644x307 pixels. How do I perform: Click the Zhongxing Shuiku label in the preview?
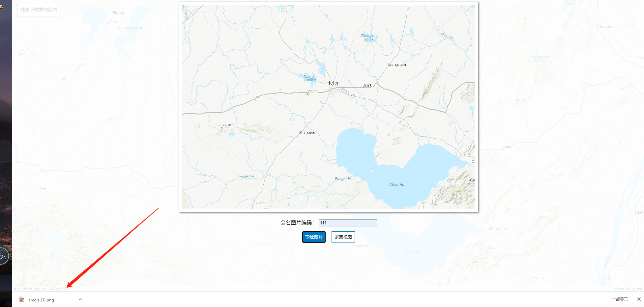point(369,37)
